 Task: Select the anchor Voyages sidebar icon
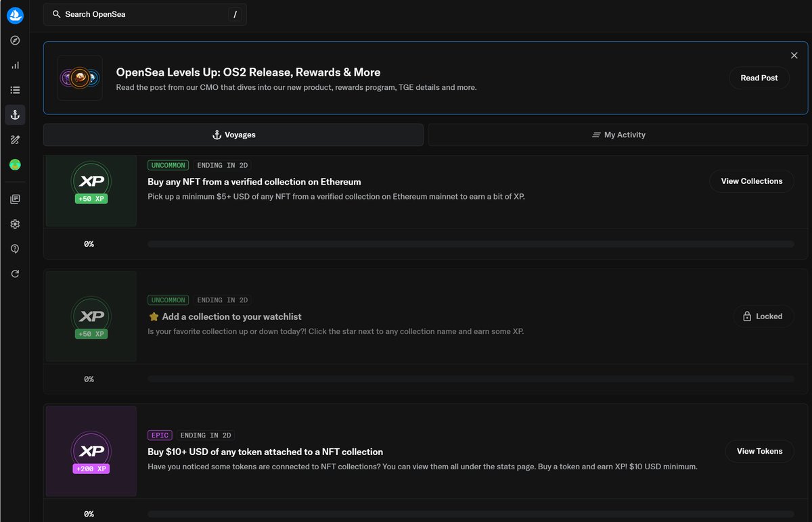(x=15, y=115)
